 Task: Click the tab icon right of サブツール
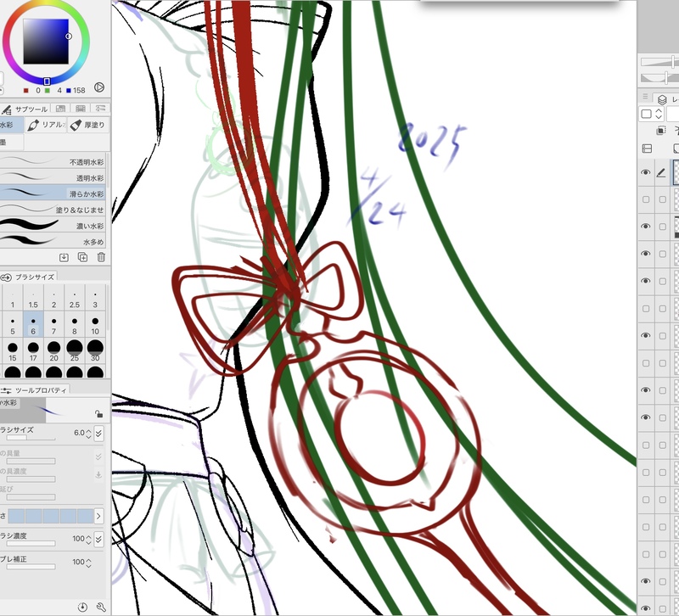pos(60,109)
